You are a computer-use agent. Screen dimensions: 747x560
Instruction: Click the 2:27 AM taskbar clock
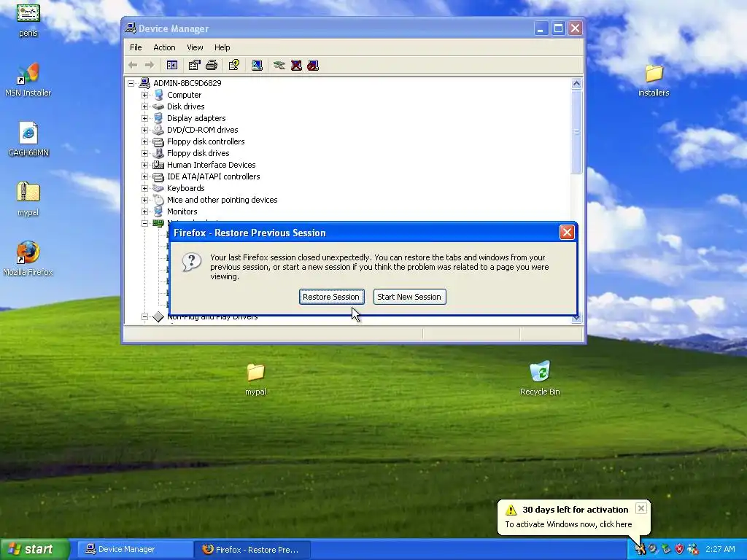point(720,550)
